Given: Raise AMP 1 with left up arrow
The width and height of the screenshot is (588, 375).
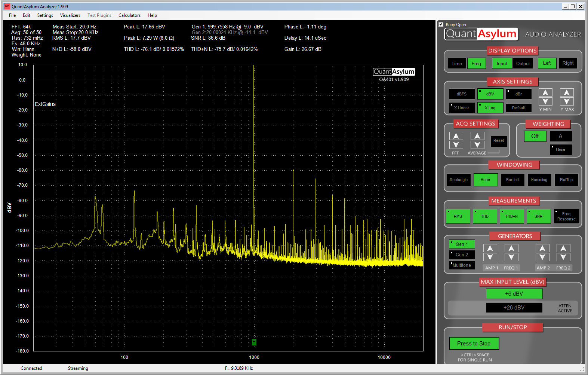Looking at the screenshot, I should tap(490, 248).
